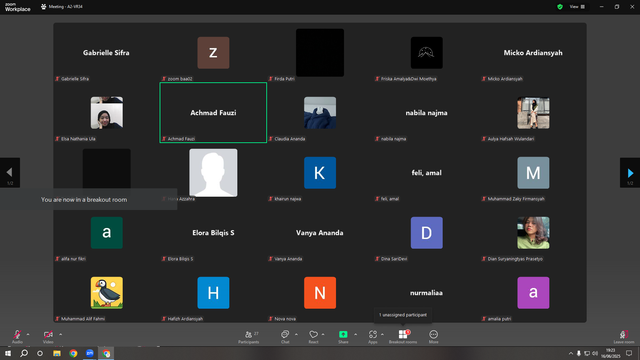The width and height of the screenshot is (640, 360).
Task: Go to the next gallery page arrow
Action: 630,173
